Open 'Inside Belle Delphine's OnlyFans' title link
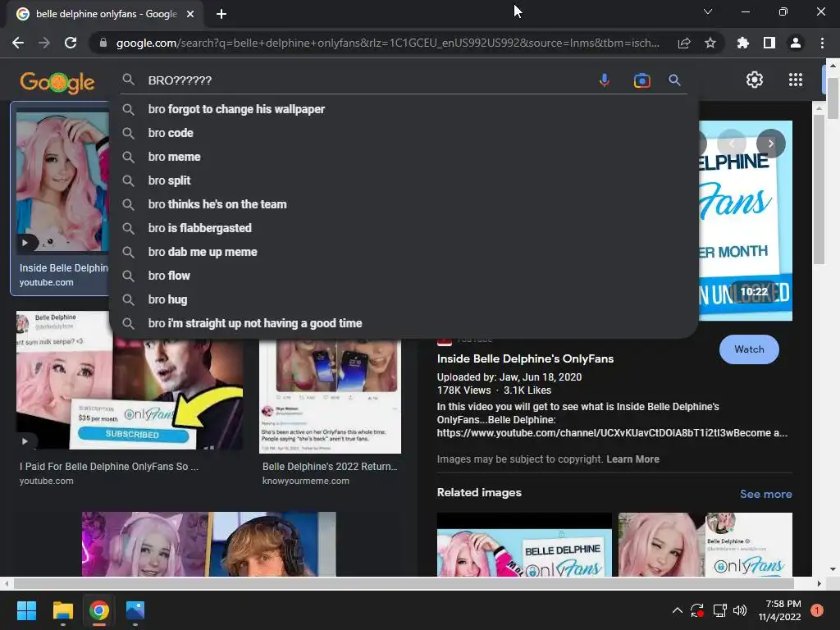This screenshot has height=630, width=840. click(x=525, y=359)
